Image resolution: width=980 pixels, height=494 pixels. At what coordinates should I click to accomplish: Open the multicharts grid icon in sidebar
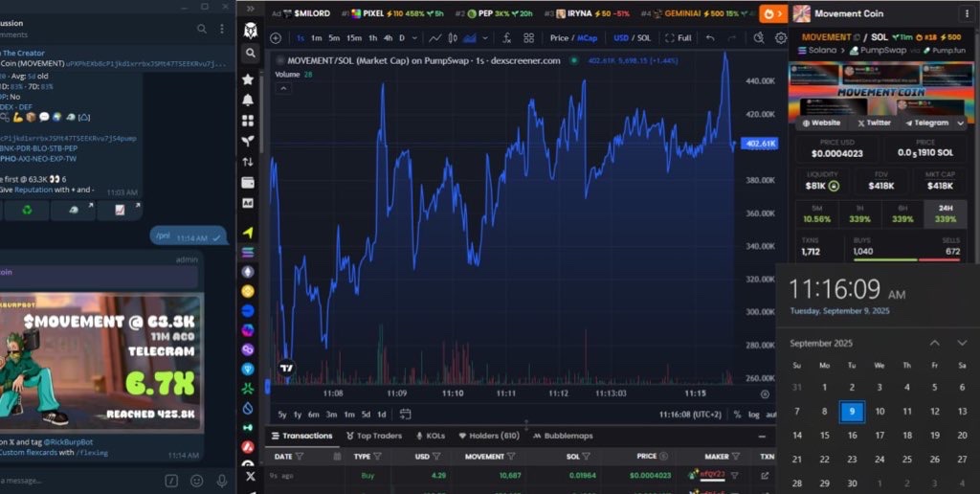[248, 121]
